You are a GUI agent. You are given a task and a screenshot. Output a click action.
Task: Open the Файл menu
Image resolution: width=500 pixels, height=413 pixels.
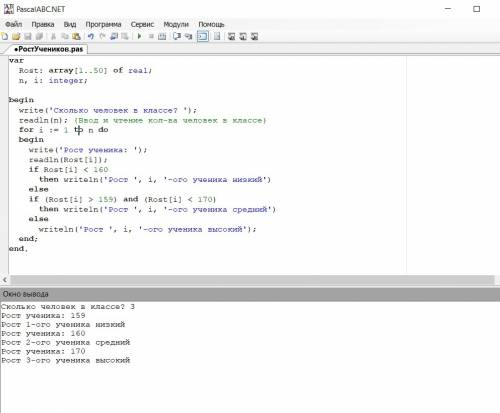click(x=14, y=24)
